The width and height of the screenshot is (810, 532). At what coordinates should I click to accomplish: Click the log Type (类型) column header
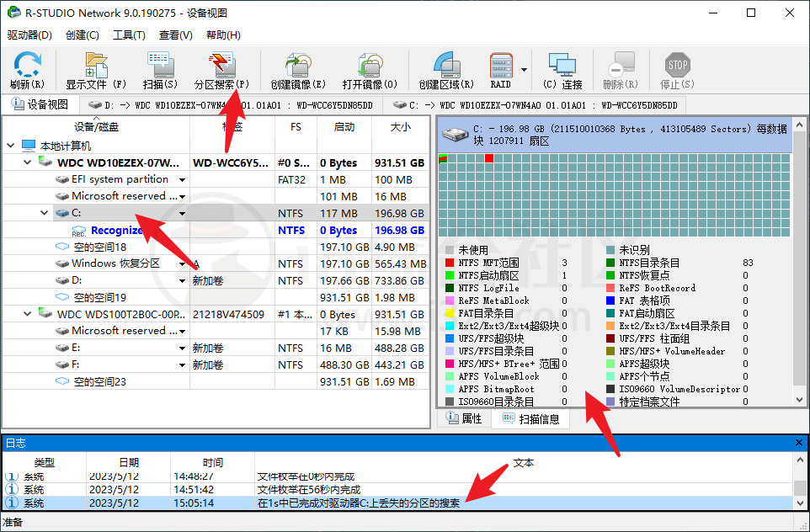[45, 462]
